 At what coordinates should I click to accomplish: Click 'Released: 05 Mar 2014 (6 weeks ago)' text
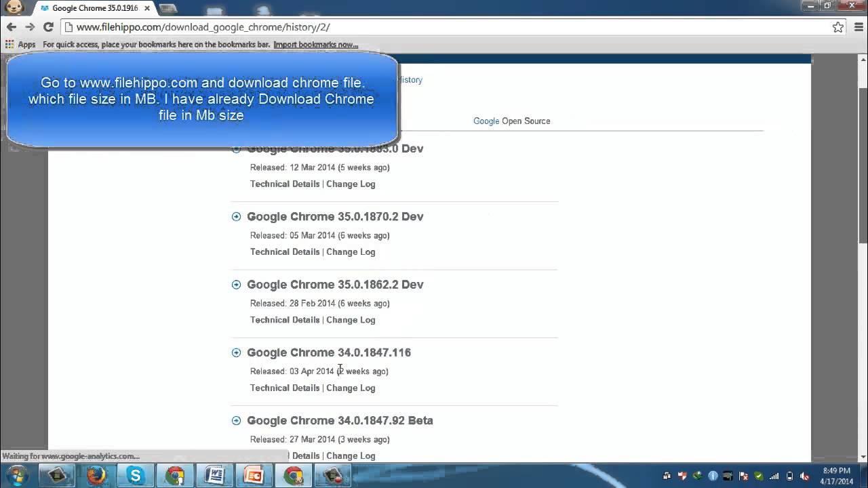[x=320, y=235]
